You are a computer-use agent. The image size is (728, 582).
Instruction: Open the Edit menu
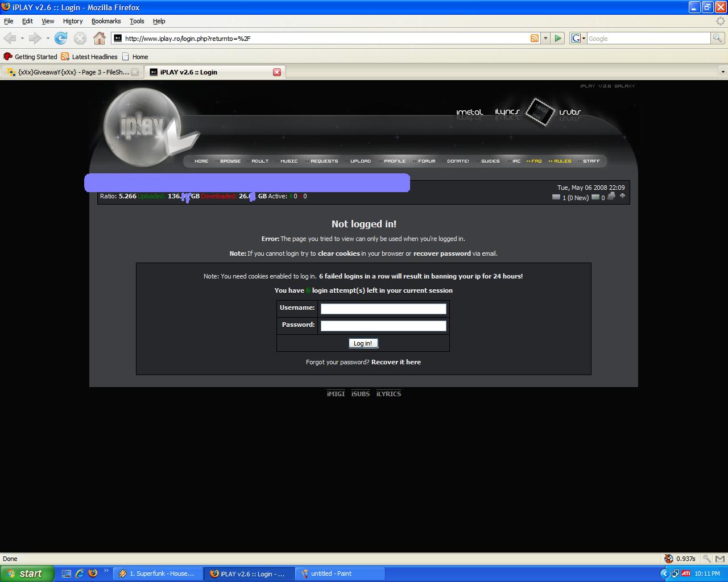(27, 21)
